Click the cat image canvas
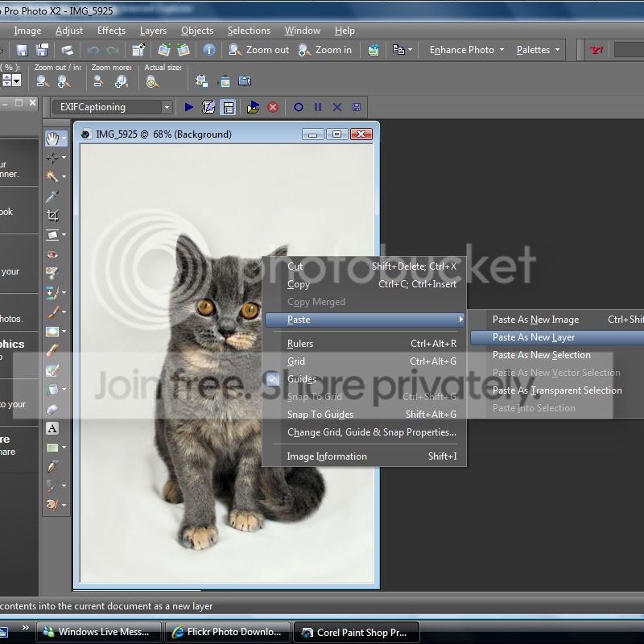Viewport: 644px width, 644px height. click(x=161, y=362)
